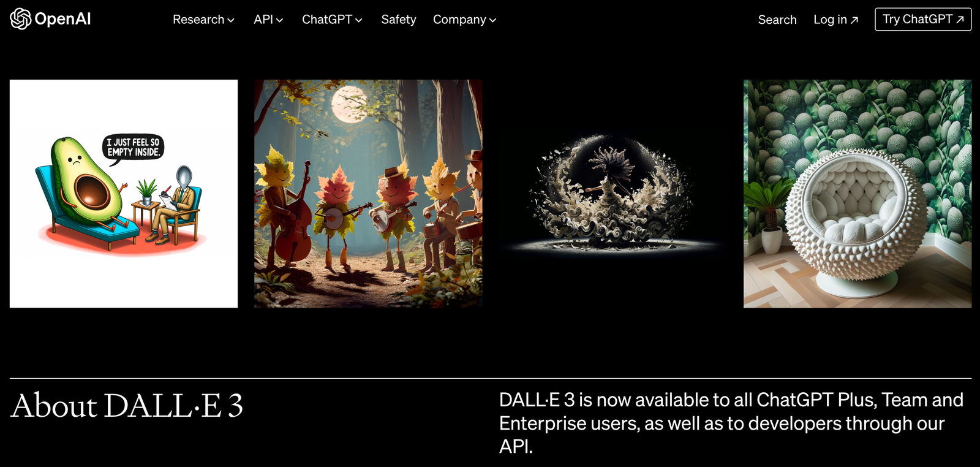This screenshot has height=467, width=980.
Task: Open the dark exploding dancer image
Action: tap(612, 194)
